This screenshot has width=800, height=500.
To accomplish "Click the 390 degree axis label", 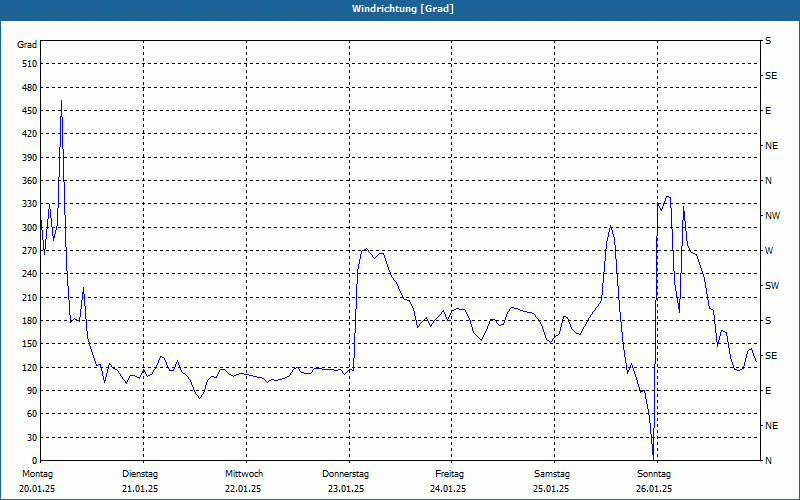I will [30, 157].
